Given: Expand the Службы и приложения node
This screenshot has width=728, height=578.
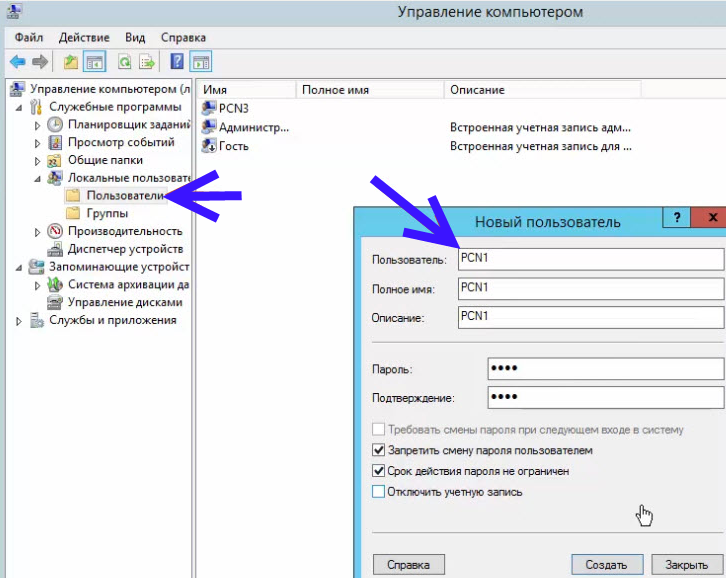Looking at the screenshot, I should coord(19,321).
